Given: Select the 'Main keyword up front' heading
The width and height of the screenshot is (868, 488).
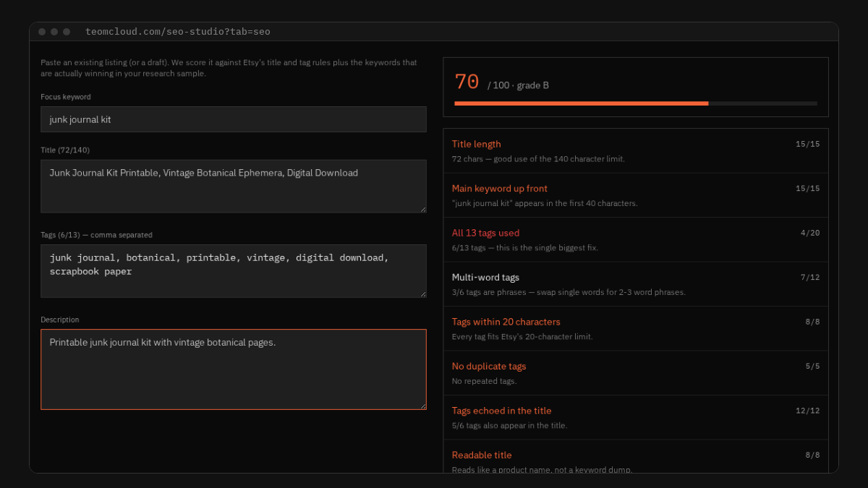Looking at the screenshot, I should [x=500, y=189].
